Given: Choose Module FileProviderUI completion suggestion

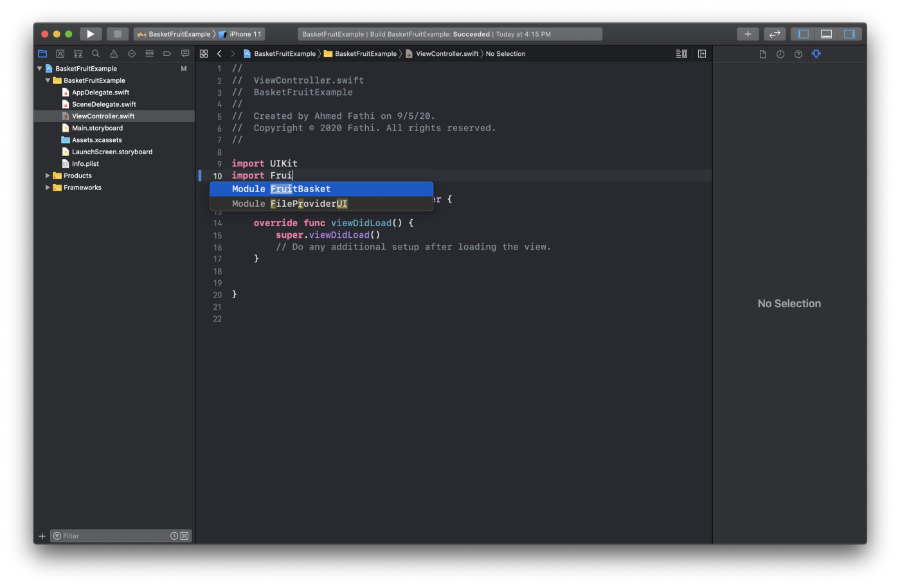Looking at the screenshot, I should (x=309, y=203).
